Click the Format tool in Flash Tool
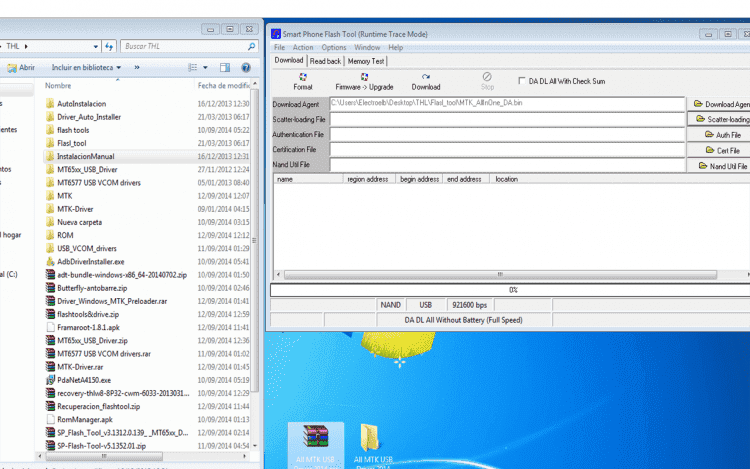Image resolution: width=750 pixels, height=469 pixels. pyautogui.click(x=303, y=82)
